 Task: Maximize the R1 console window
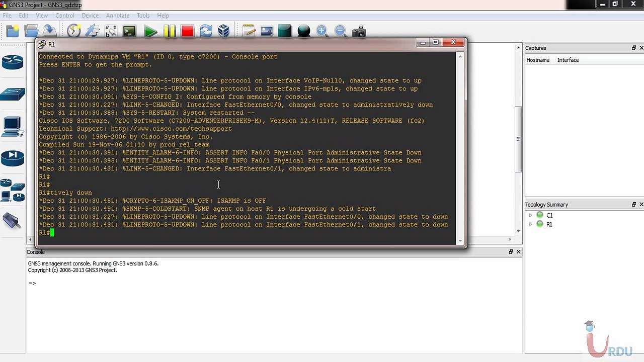[436, 43]
